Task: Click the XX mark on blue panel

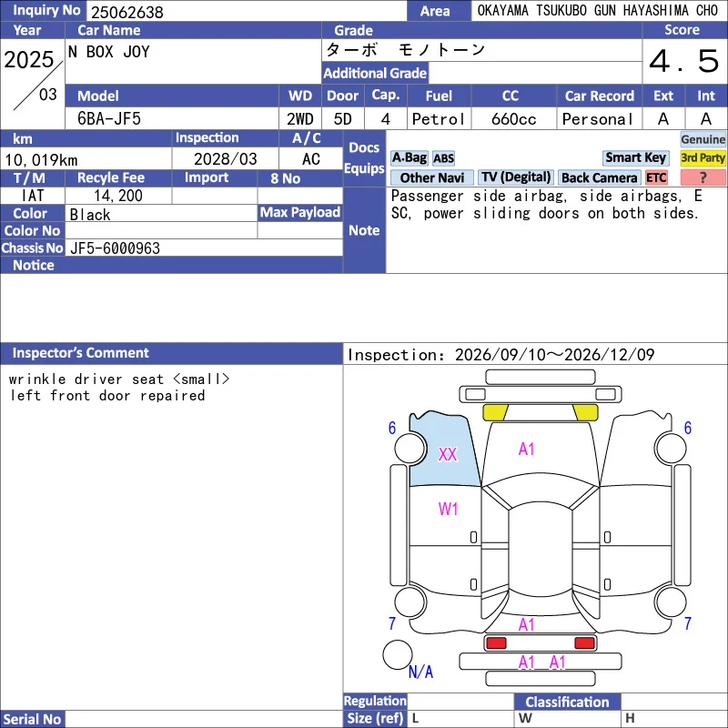Action: 448,454
